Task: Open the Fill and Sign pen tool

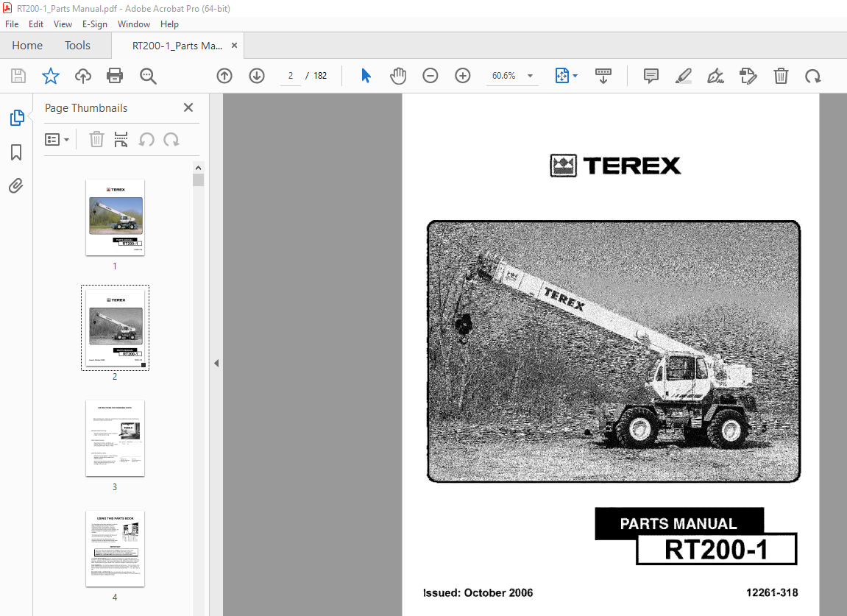Action: point(716,76)
